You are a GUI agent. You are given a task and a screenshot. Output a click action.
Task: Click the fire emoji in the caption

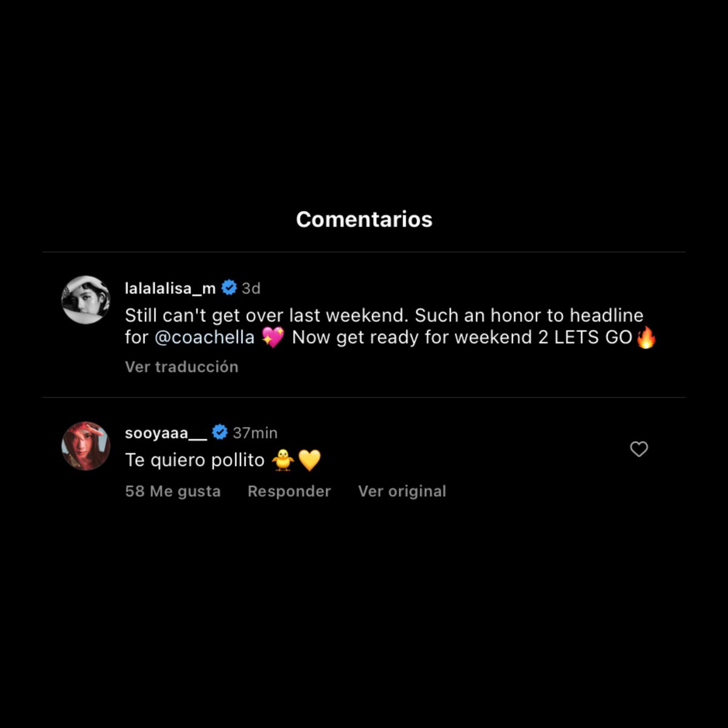646,337
